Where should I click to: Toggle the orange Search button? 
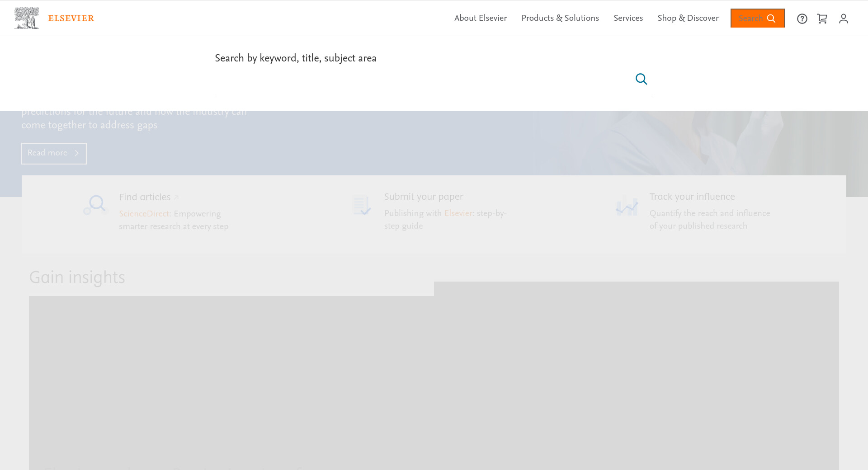(757, 18)
